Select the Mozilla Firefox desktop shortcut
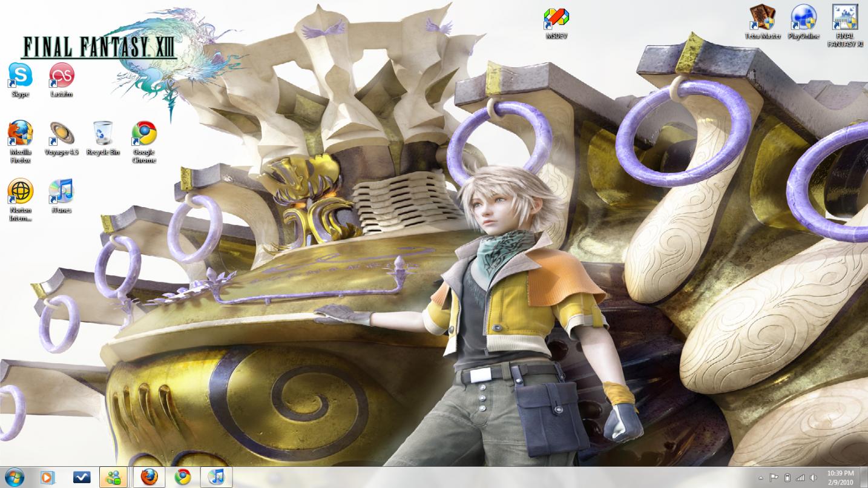 pyautogui.click(x=20, y=142)
